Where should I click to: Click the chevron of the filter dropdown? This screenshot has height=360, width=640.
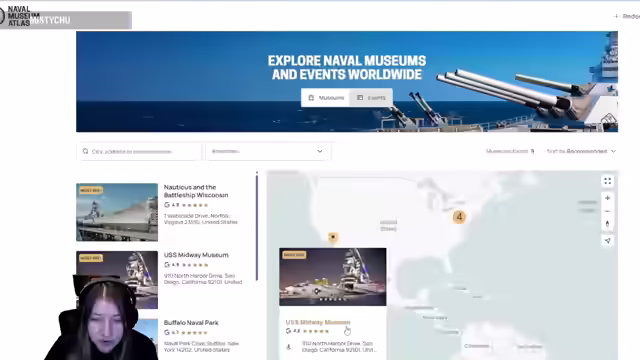point(320,151)
